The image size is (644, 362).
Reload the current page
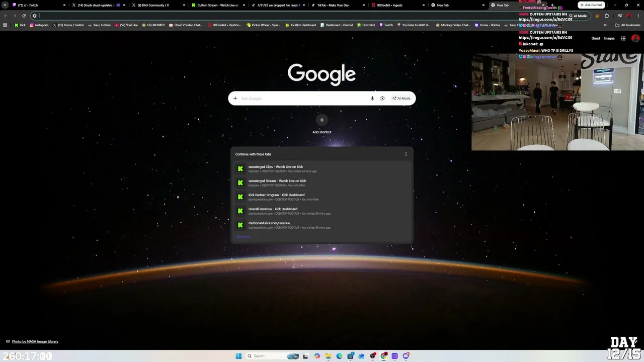pyautogui.click(x=24, y=16)
